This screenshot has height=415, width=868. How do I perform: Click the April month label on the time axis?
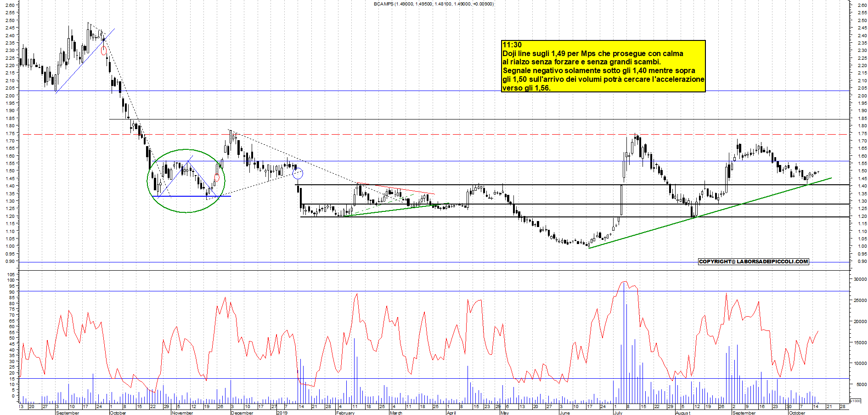pos(451,413)
